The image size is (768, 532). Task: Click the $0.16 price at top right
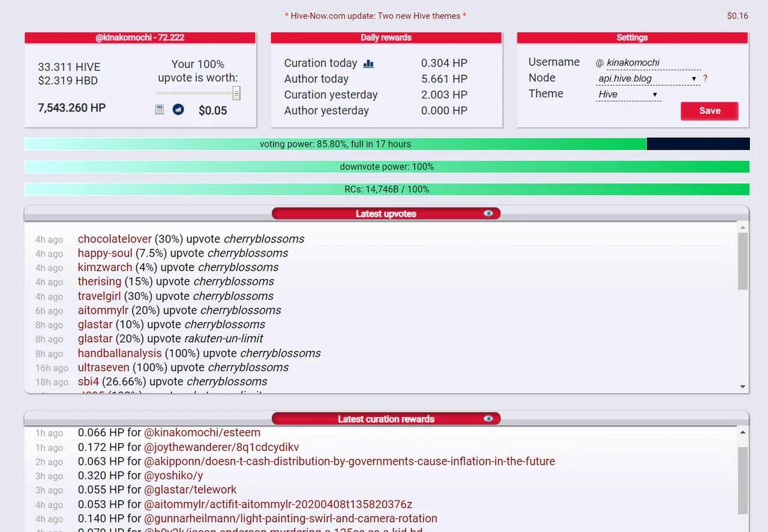coord(737,16)
